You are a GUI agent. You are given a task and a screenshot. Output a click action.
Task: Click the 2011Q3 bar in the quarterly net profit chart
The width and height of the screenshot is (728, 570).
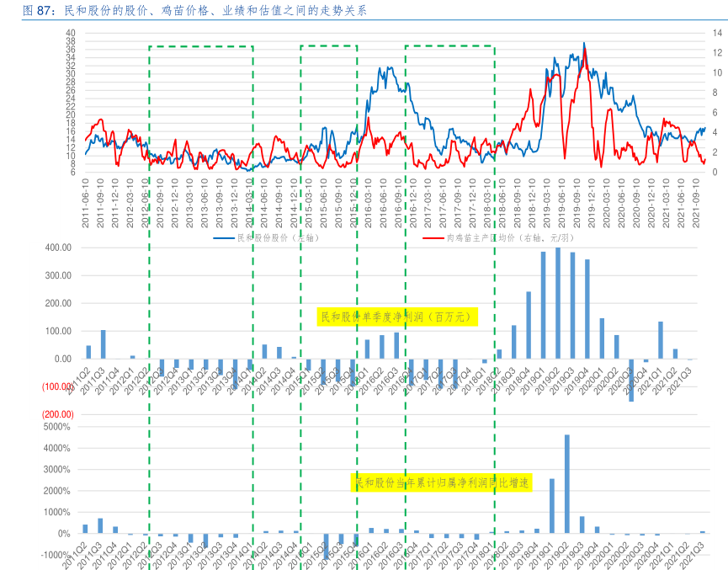tap(103, 344)
